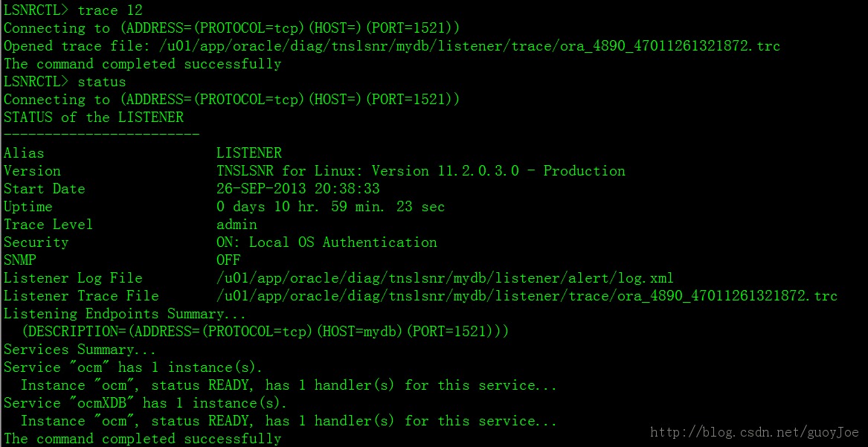Click the DESCRIPTION address line with HOST=mydb
The image size is (868, 447).
(266, 332)
